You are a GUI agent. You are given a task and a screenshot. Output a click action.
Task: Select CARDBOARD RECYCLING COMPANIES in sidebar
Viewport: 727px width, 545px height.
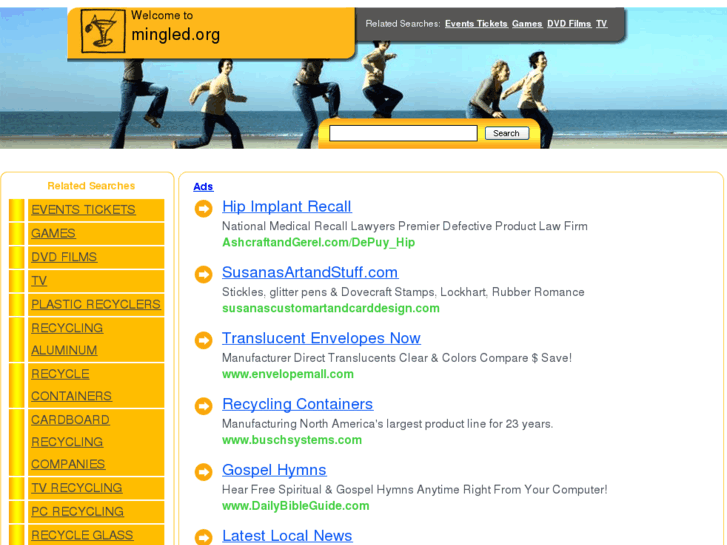pyautogui.click(x=70, y=442)
